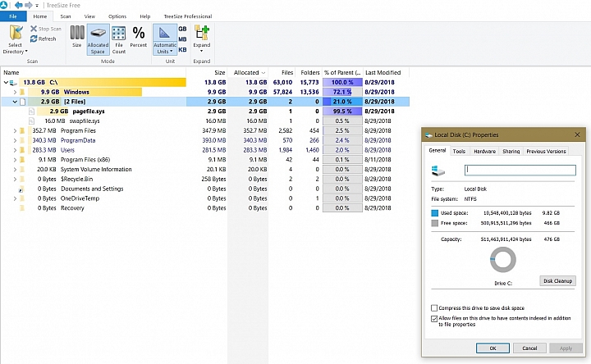Open Select Directory dropdown arrow
The image size is (591, 364).
26,51
